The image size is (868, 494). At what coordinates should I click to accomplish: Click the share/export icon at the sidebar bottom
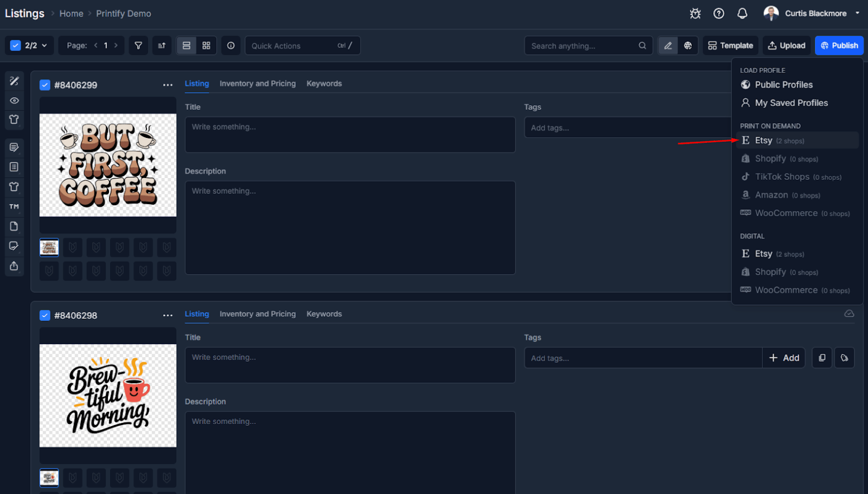(x=14, y=266)
